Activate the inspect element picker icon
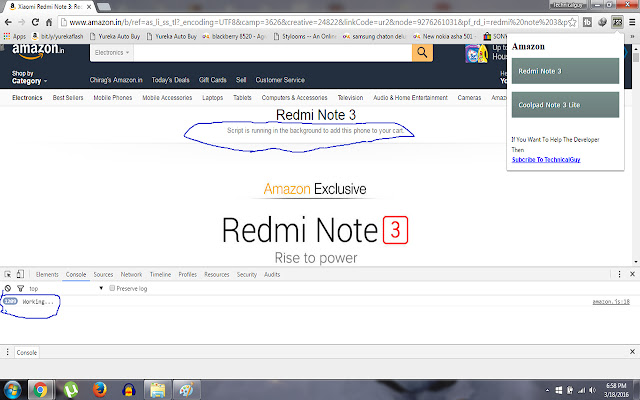The height and width of the screenshot is (400, 640). (8, 274)
